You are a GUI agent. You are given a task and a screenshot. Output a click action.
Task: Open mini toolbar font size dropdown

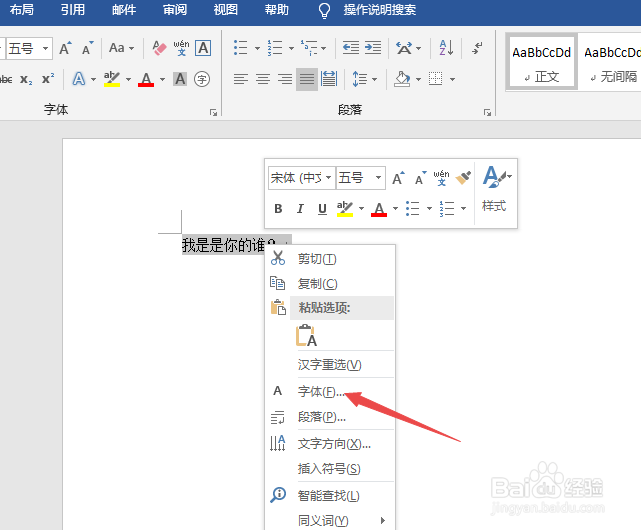coord(379,178)
